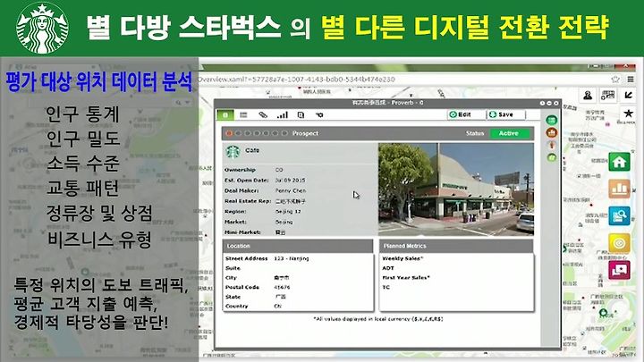644x362 pixels.
Task: Click the Country field value
Action: tap(277, 307)
